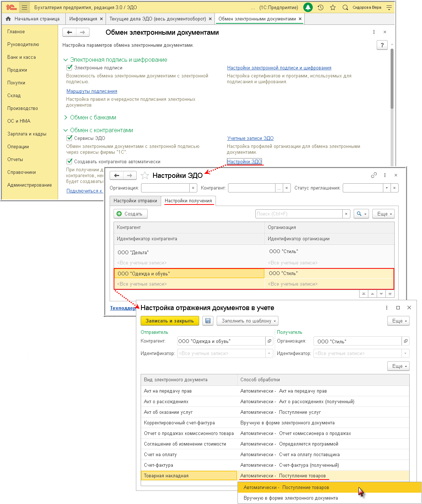Open Статус приглашения dropdown arrow
422x504 pixels.
(x=387, y=188)
